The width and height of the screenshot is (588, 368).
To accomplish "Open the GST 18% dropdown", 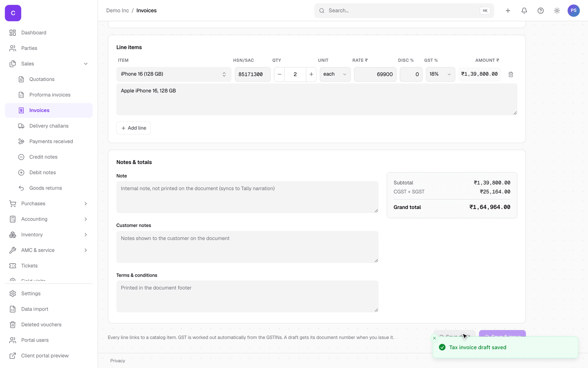I will click(440, 74).
